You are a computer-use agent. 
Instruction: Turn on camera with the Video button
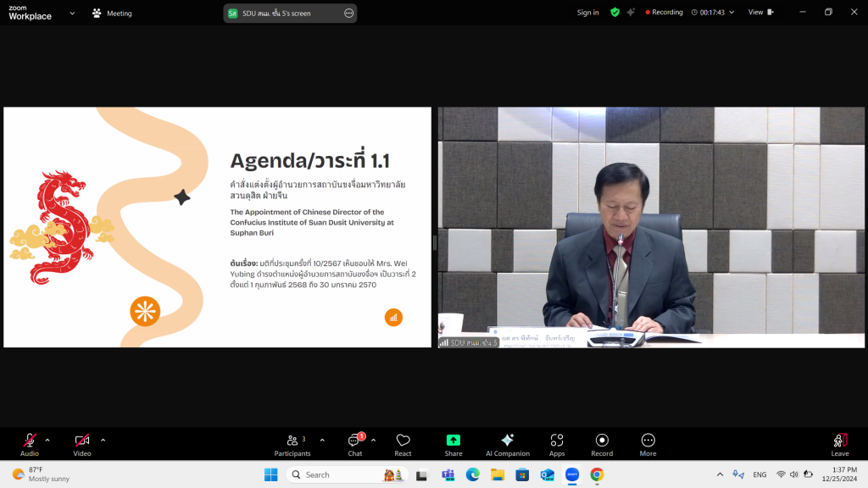82,444
